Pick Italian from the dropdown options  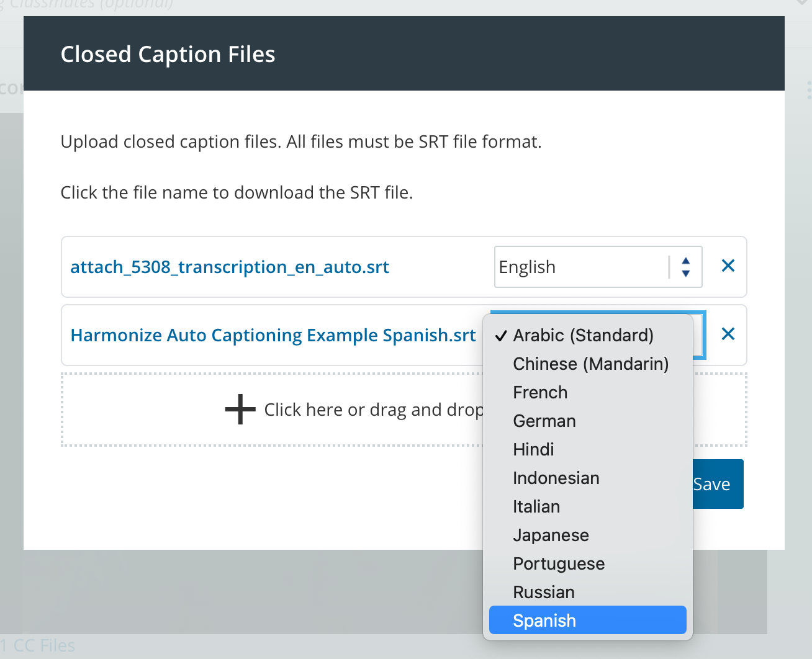pos(536,506)
